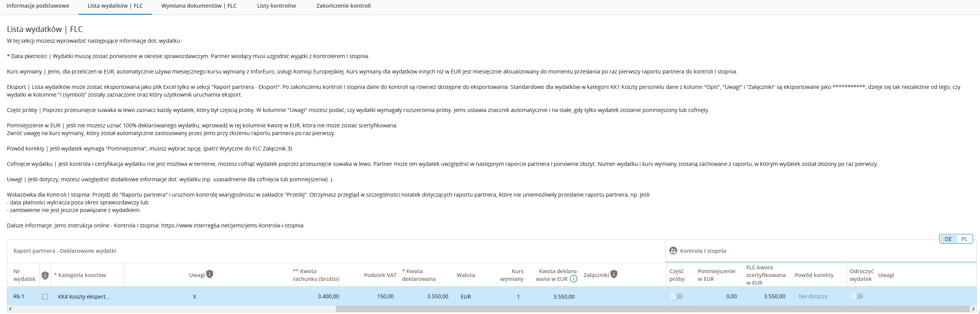
Task: Open the Informacje podstawowe tab
Action: tap(38, 6)
